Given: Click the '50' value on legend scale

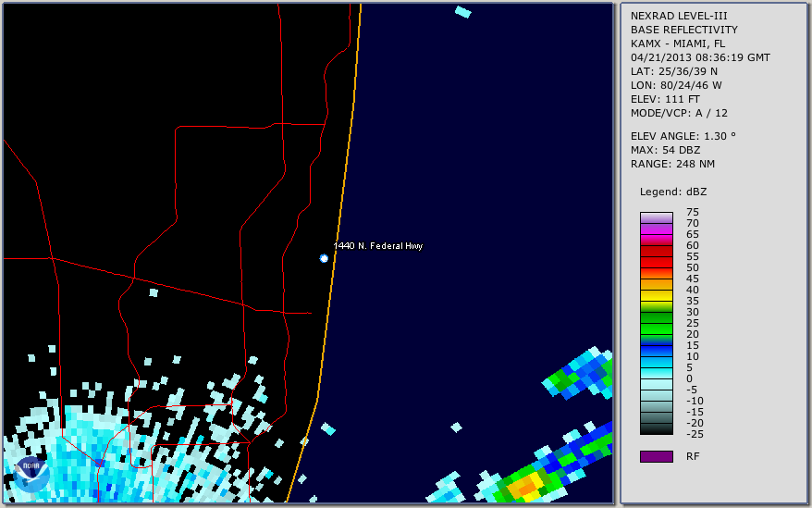Looking at the screenshot, I should point(693,267).
